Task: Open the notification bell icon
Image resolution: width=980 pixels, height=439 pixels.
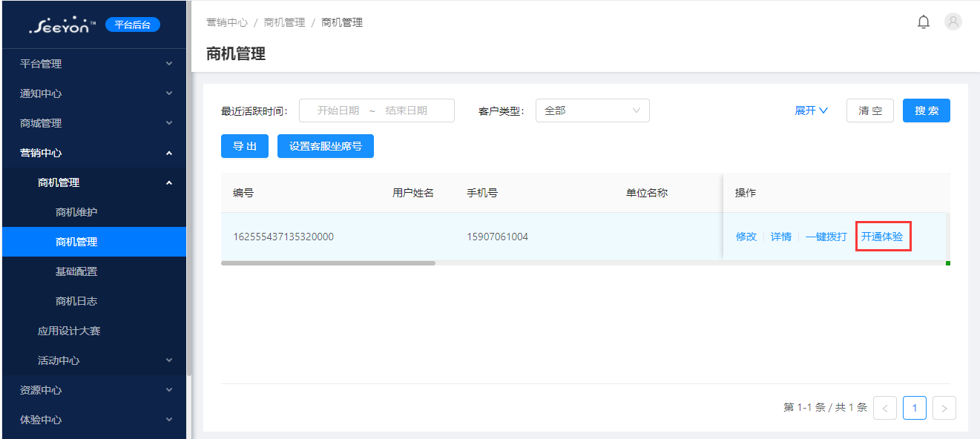Action: (x=924, y=22)
